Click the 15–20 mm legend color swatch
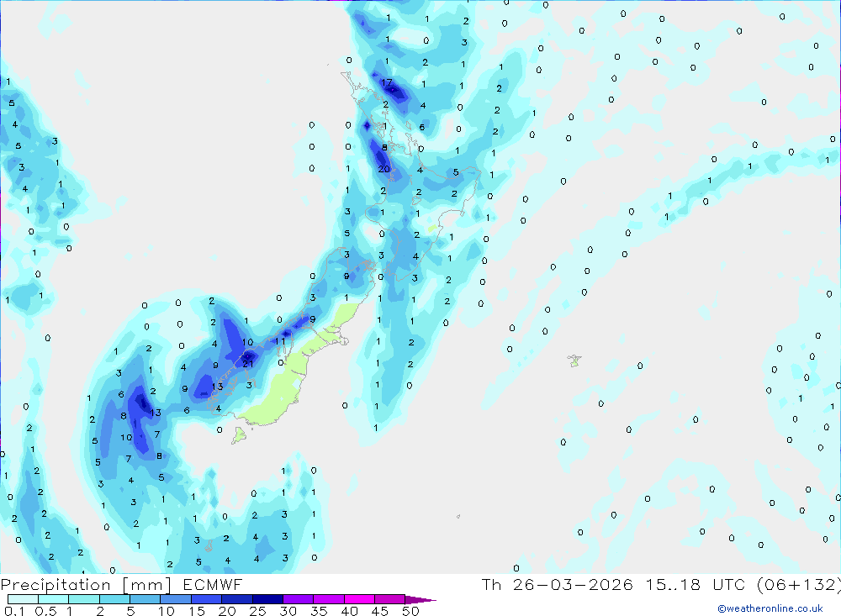The image size is (841, 616). coord(206,599)
